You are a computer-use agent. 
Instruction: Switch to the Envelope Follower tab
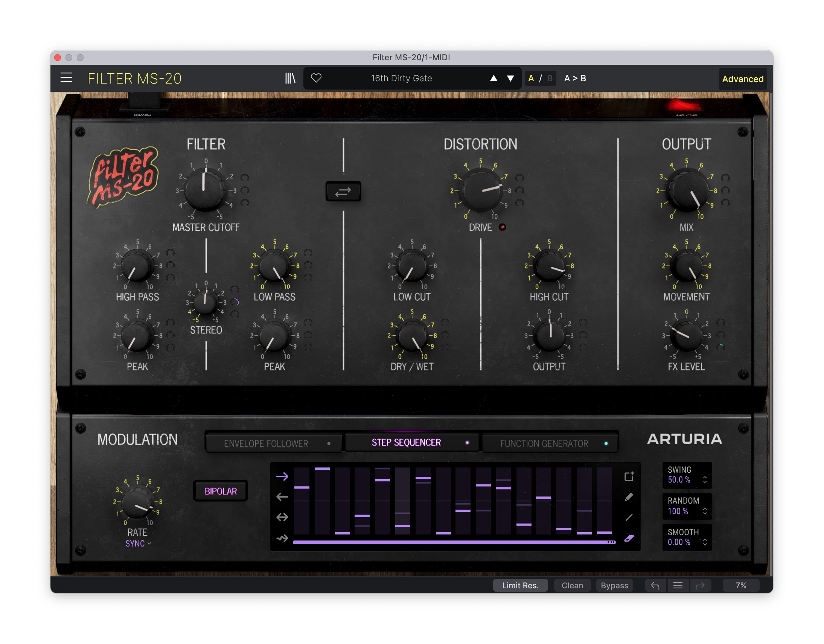click(273, 443)
